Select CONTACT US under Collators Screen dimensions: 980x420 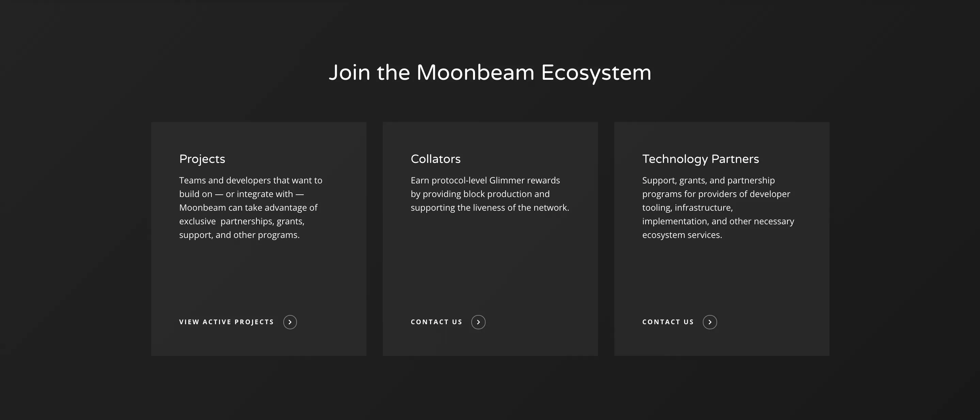click(436, 322)
